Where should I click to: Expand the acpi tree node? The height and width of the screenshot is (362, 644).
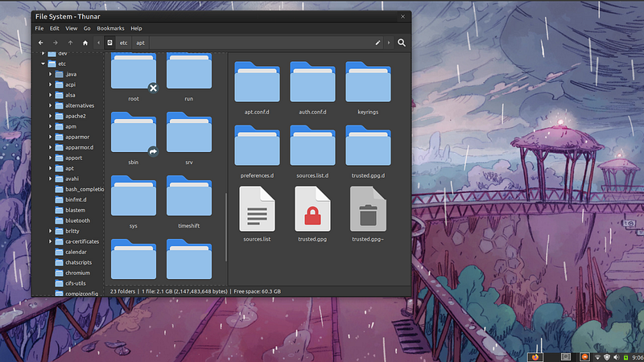tap(50, 84)
